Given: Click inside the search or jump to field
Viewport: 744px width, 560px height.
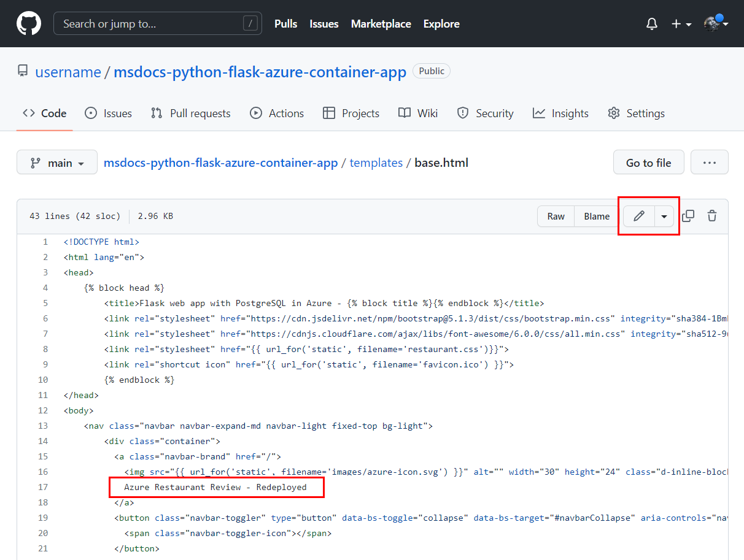Looking at the screenshot, I should (x=157, y=23).
